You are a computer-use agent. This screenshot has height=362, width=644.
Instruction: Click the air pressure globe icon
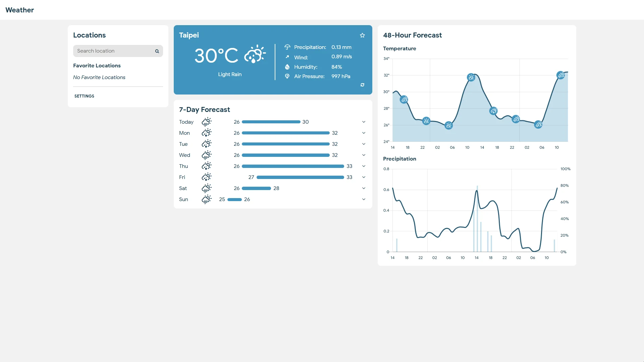[x=287, y=76]
